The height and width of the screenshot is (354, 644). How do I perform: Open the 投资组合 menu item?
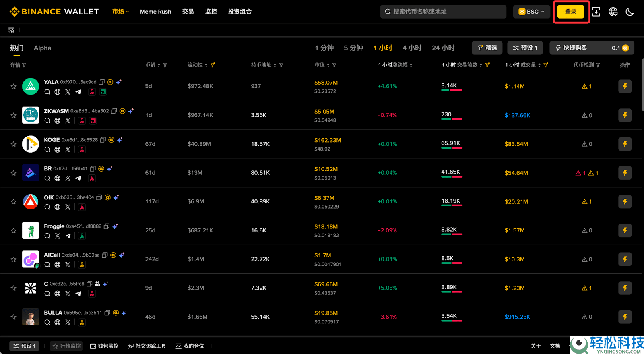point(240,12)
